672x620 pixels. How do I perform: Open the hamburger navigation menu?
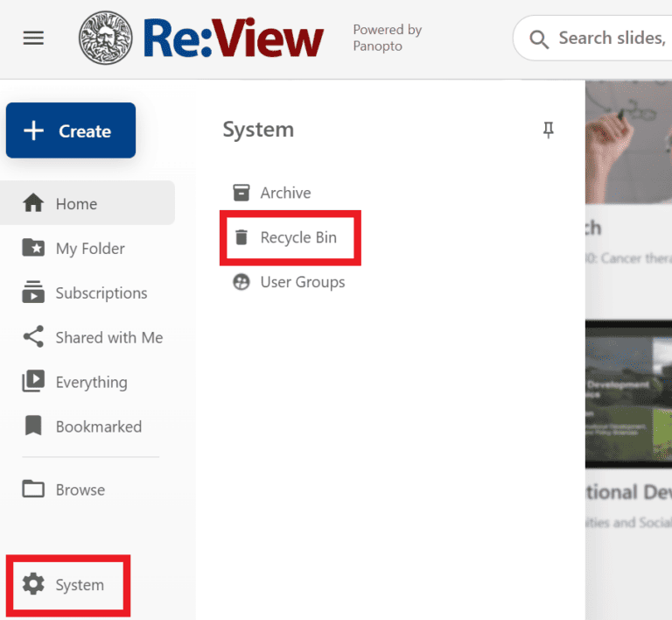[x=33, y=39]
